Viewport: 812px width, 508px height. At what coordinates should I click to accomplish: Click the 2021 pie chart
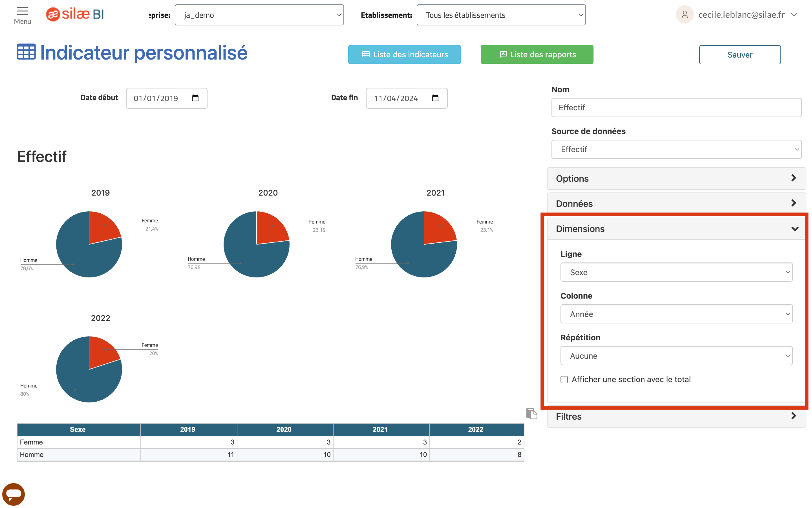424,244
